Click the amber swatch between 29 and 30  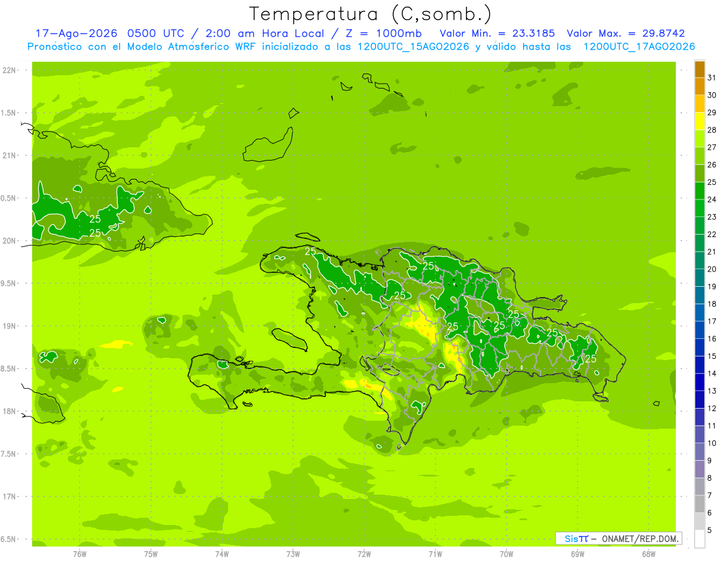click(699, 104)
